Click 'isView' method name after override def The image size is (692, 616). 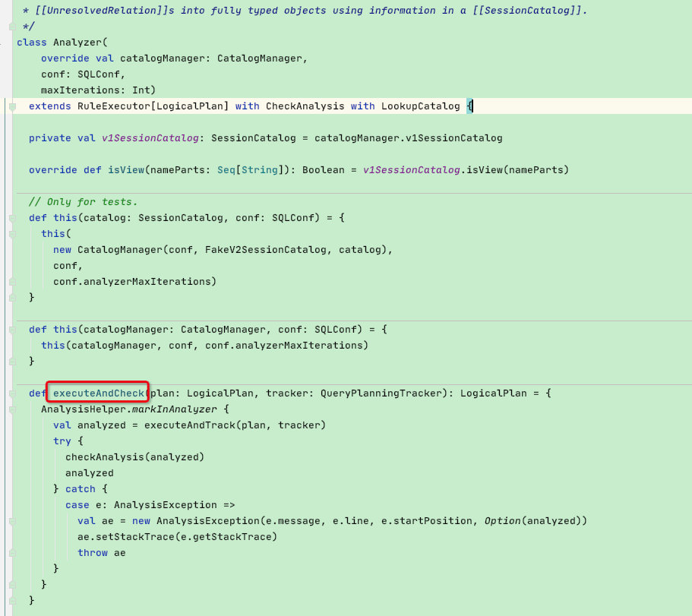(126, 170)
